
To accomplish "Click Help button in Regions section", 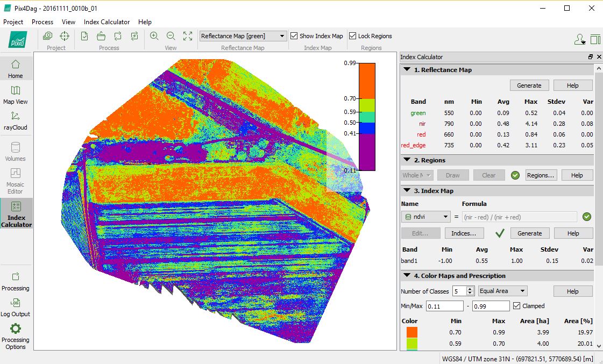I will (x=577, y=175).
